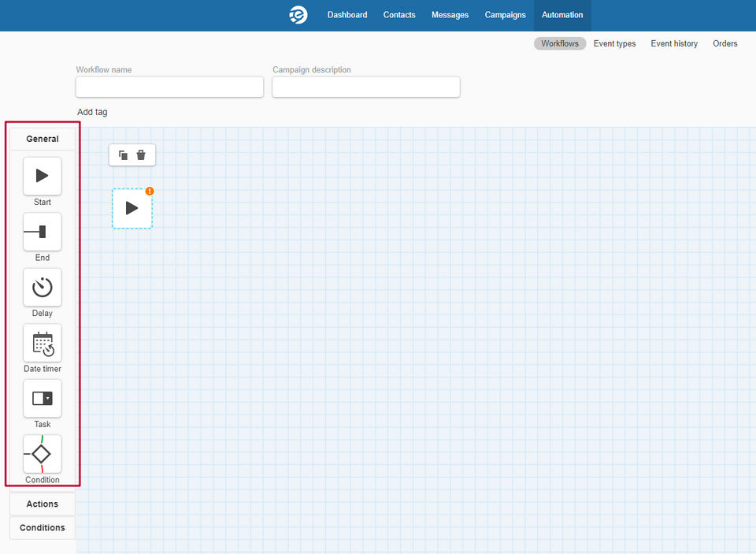Select the Date timer node icon
The image size is (756, 554).
(x=43, y=343)
